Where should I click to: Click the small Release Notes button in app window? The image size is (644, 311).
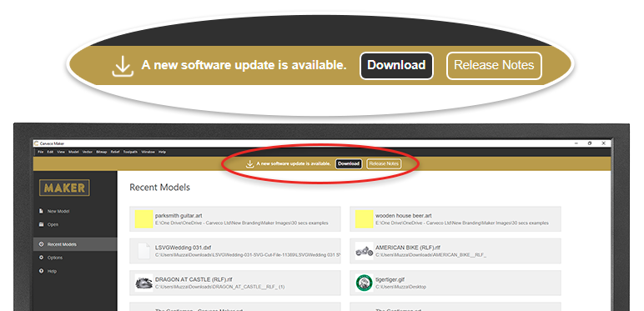pyautogui.click(x=384, y=163)
